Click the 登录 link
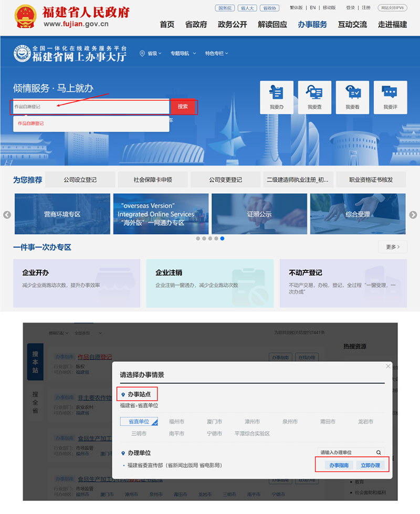The width and height of the screenshot is (420, 514). [x=351, y=7]
